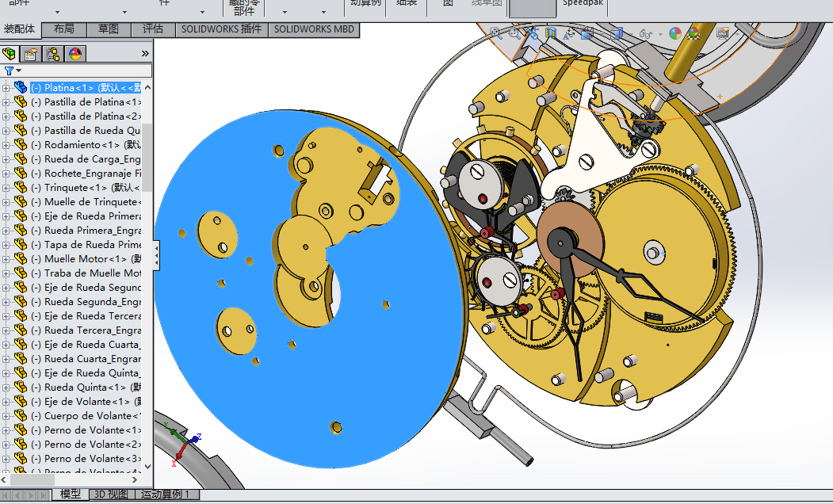Open the ConfigurationManager tab icon
Screen dimensions: 833x504
[53, 54]
